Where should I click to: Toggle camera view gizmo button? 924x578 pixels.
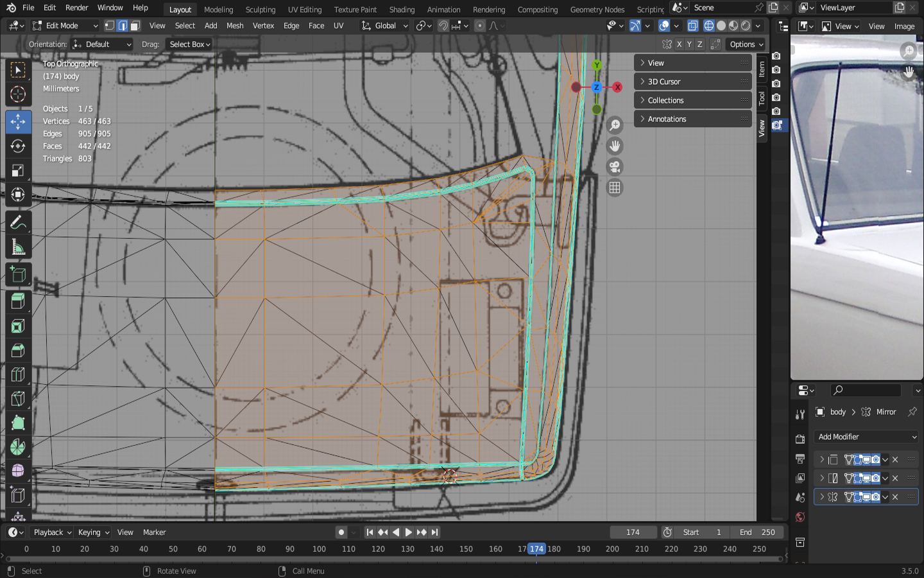615,167
